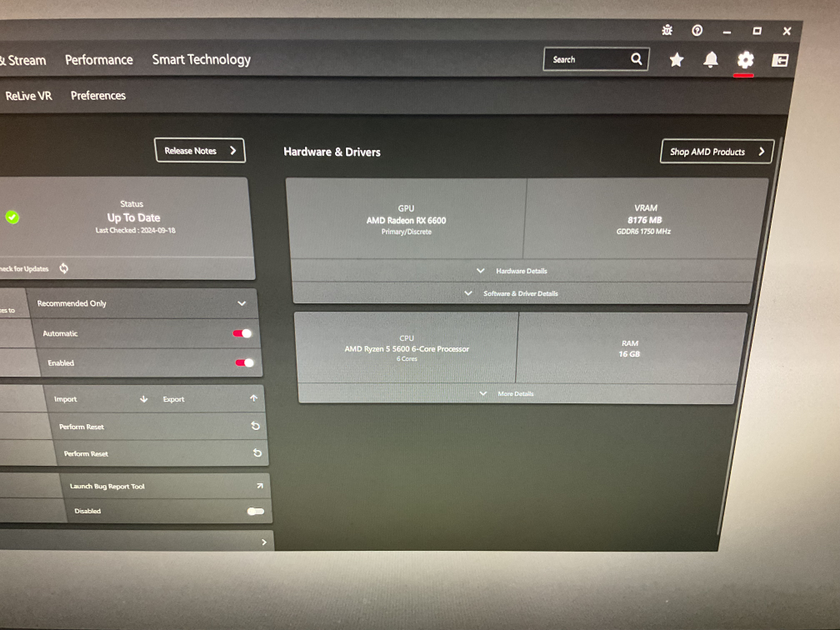The height and width of the screenshot is (630, 840).
Task: Toggle the sidebar panel icon
Action: [779, 60]
